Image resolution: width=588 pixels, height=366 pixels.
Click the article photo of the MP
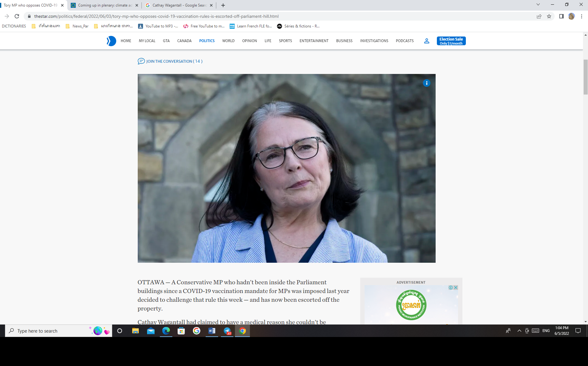click(x=287, y=168)
